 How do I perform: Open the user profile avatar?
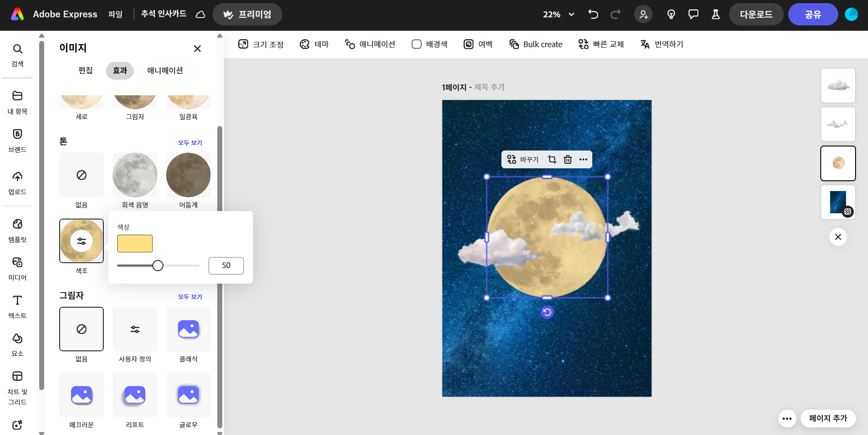coord(852,14)
